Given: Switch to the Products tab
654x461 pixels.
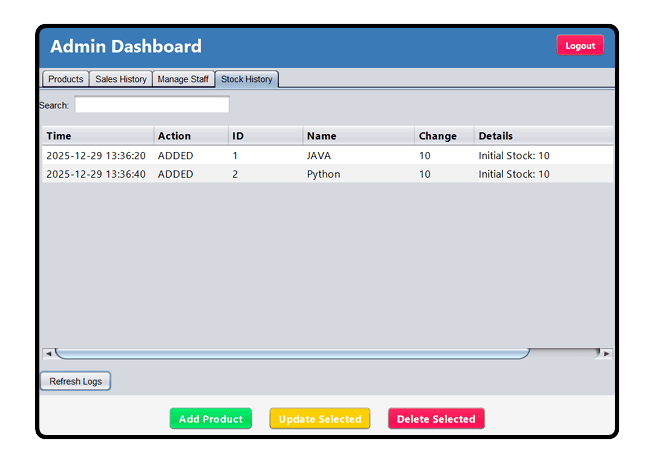Looking at the screenshot, I should coord(66,79).
